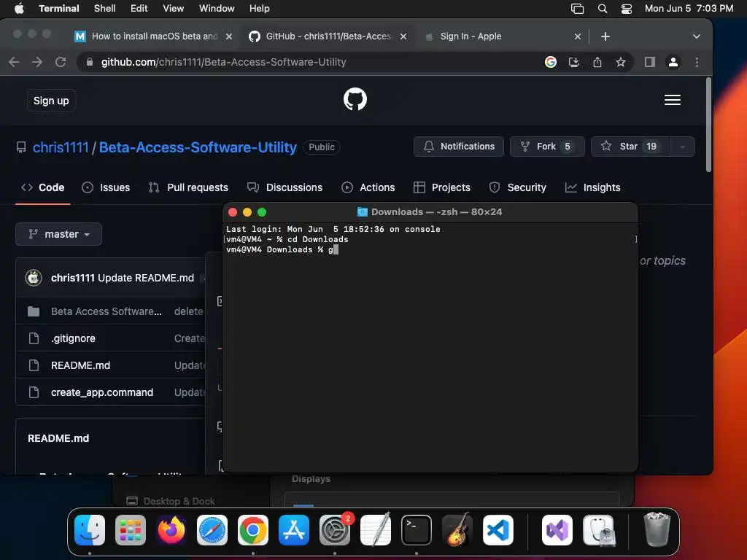Close the Sign In - Apple tab
This screenshot has width=747, height=560.
[x=578, y=36]
